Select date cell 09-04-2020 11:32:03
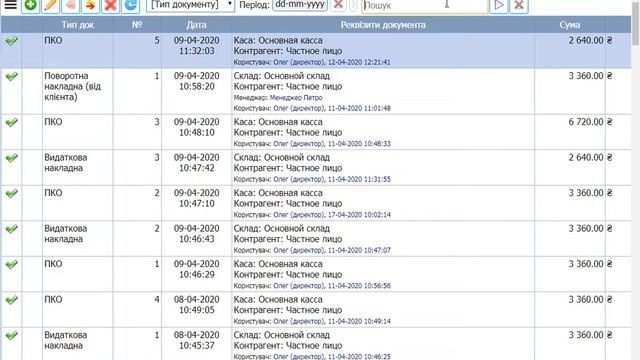 pyautogui.click(x=196, y=51)
